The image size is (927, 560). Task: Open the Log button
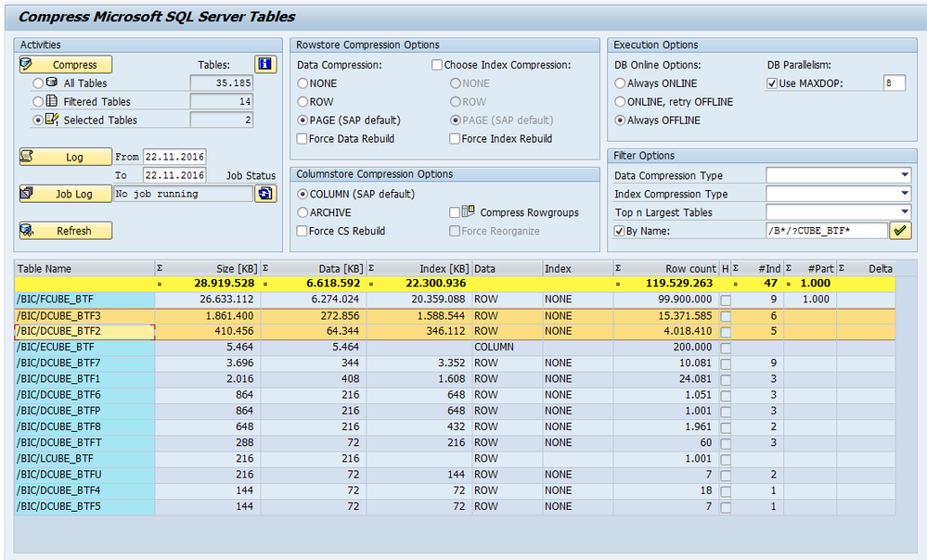tap(66, 157)
